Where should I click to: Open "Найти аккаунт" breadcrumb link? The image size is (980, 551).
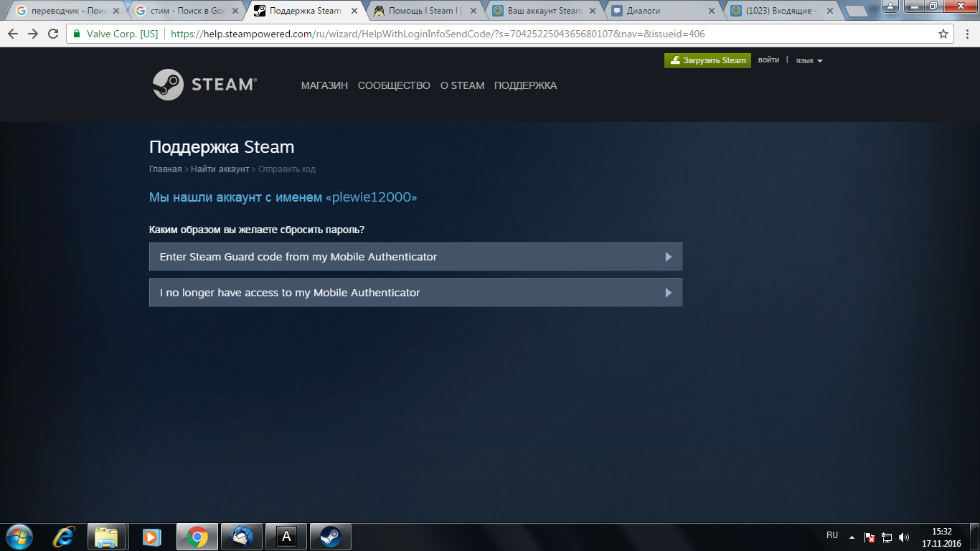point(220,169)
